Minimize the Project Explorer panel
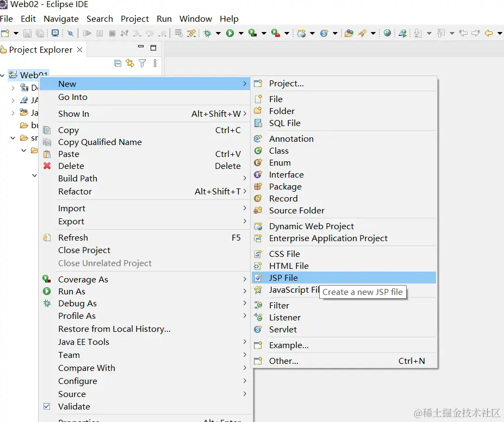504x422 pixels. coord(141,47)
